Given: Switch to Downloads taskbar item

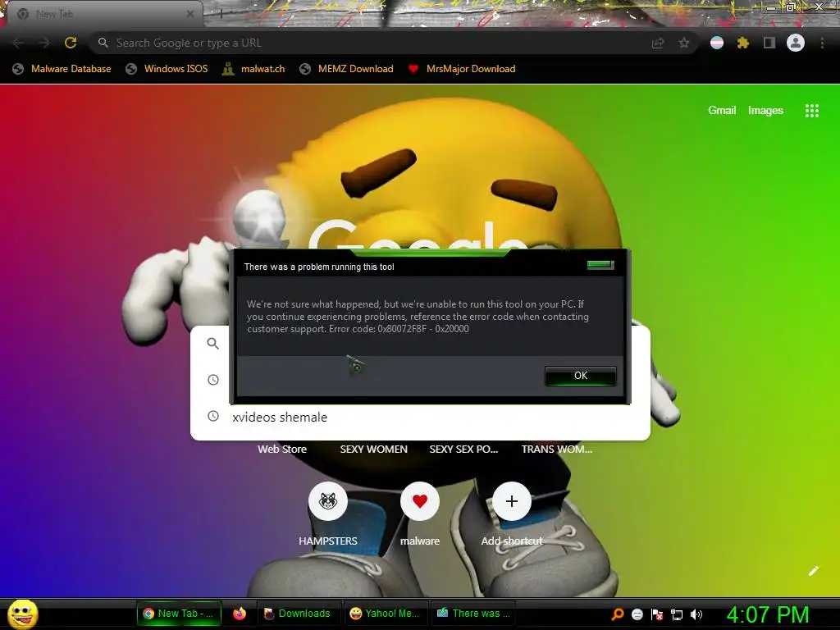Looking at the screenshot, I should click(298, 614).
